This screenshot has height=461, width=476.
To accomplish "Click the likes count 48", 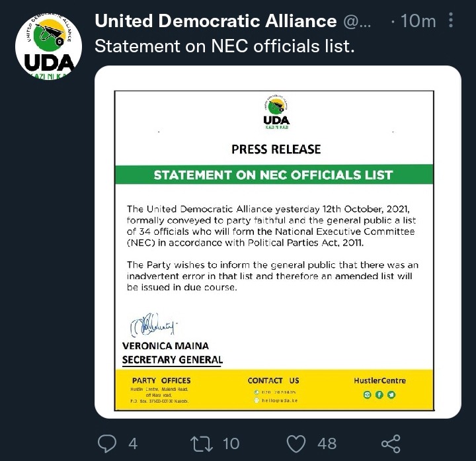I will point(327,444).
